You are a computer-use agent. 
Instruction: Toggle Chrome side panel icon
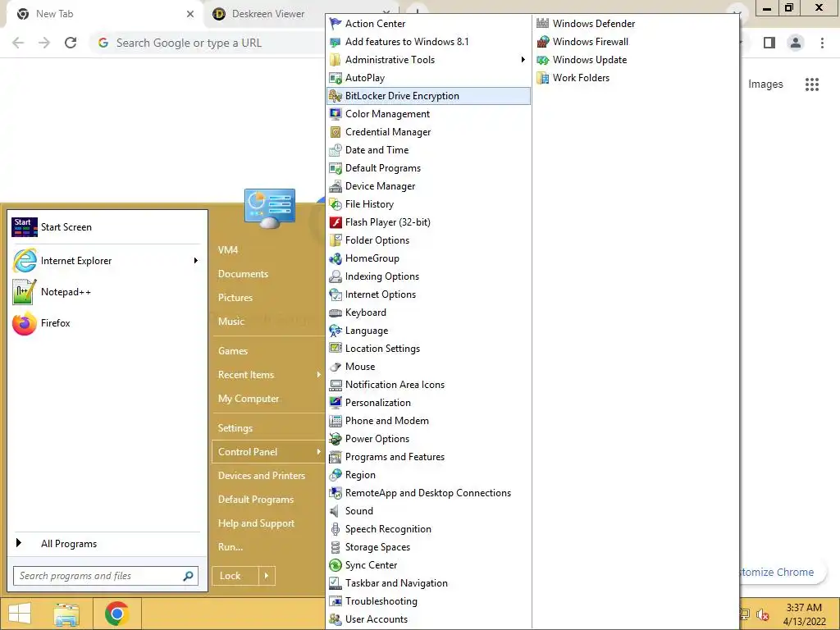769,43
